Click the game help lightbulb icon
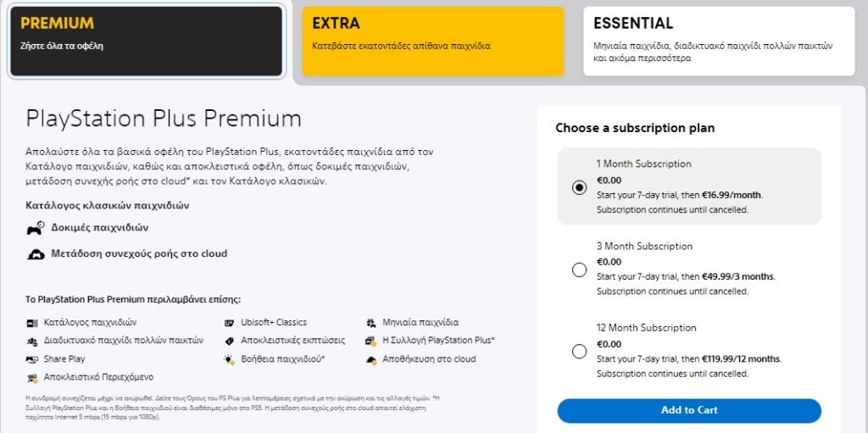Image resolution: width=868 pixels, height=433 pixels. click(230, 359)
